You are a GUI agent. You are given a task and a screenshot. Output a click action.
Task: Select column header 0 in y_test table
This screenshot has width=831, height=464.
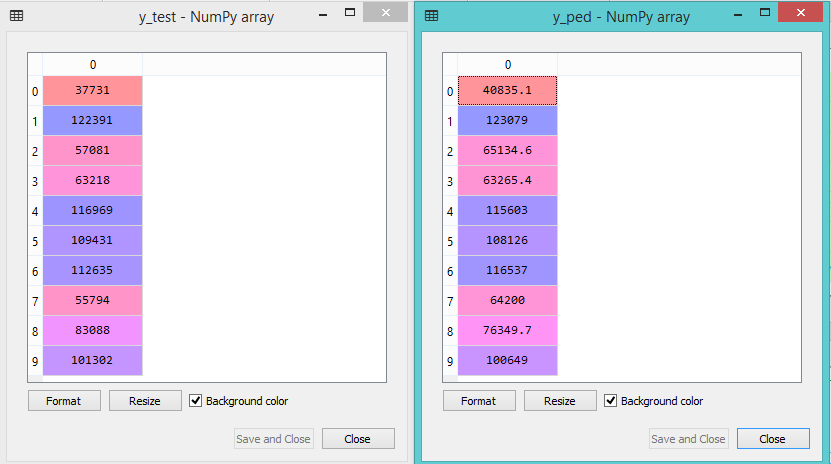click(x=93, y=65)
